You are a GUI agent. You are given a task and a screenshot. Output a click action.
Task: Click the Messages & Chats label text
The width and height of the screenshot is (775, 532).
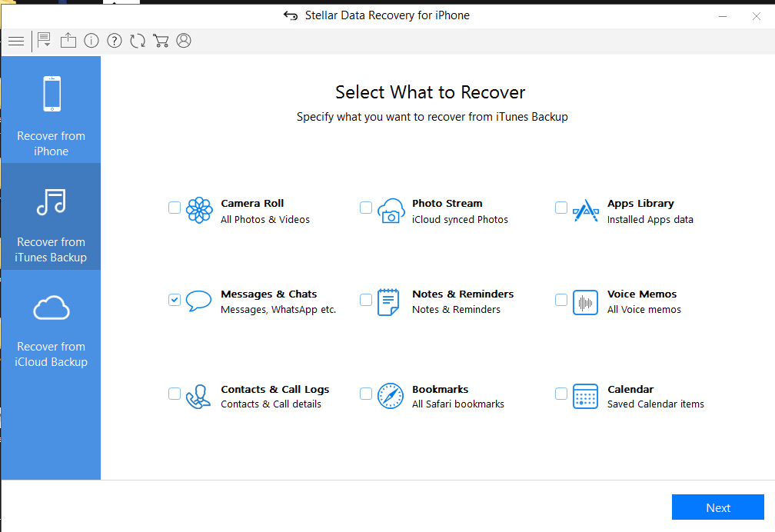tap(269, 294)
